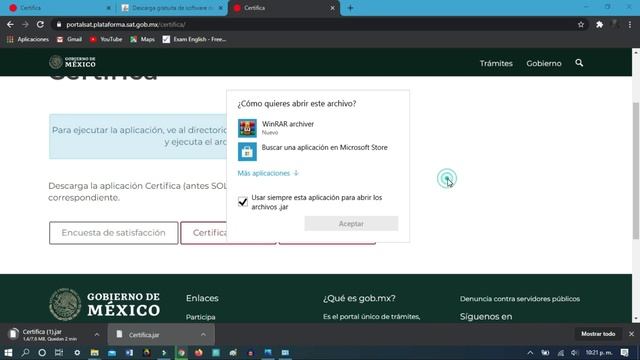Open File Explorer from the taskbar

tap(94, 353)
